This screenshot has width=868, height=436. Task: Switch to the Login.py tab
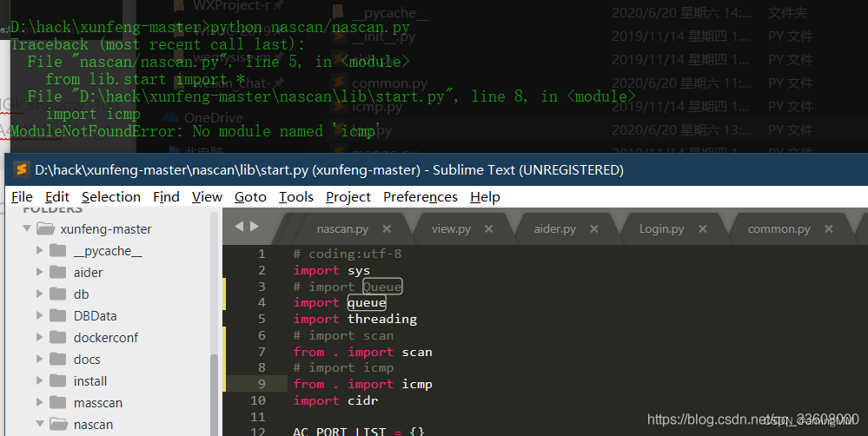point(661,229)
